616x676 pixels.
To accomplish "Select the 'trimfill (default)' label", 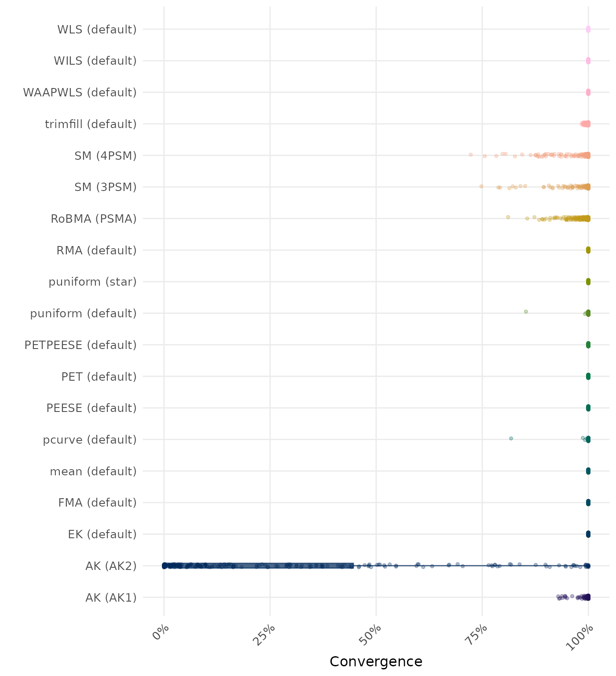I will pos(91,124).
